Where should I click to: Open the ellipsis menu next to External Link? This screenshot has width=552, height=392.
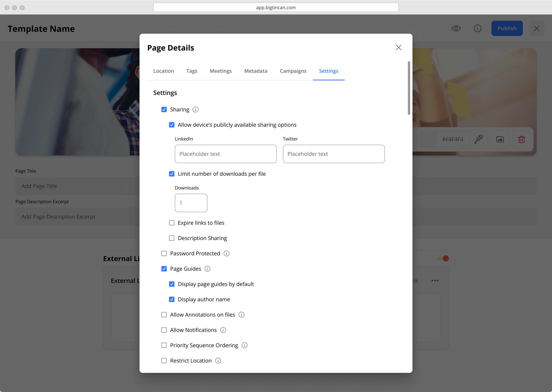coord(435,280)
